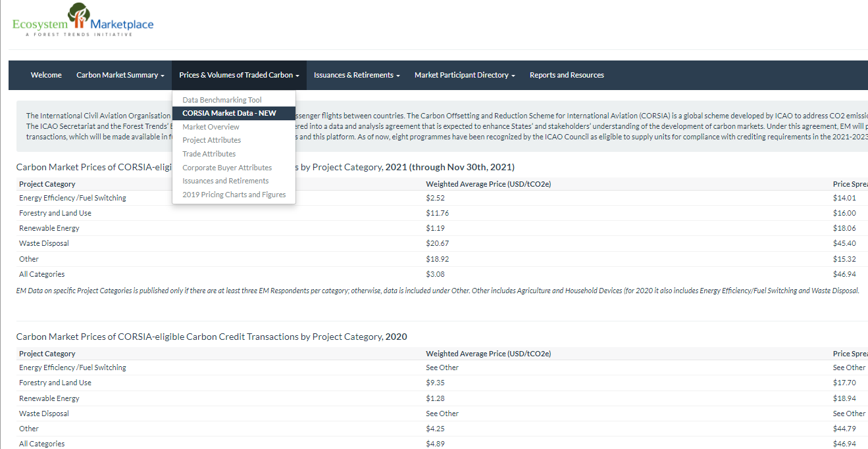Select the 2020 Renewable Energy row
This screenshot has height=449, width=868.
(x=49, y=398)
